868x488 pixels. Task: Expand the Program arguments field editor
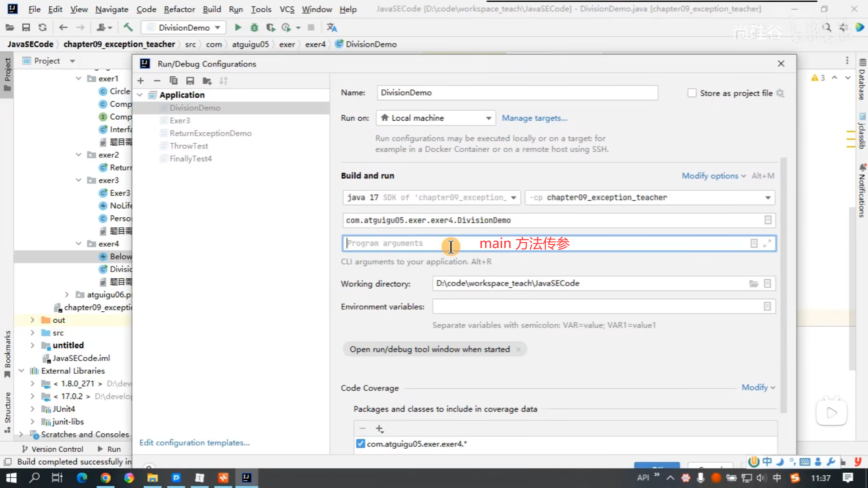tap(767, 244)
